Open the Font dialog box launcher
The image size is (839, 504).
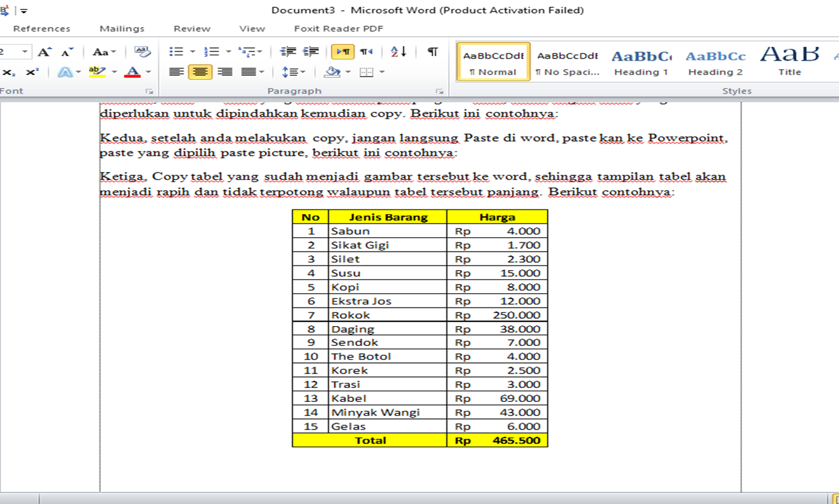(x=149, y=92)
